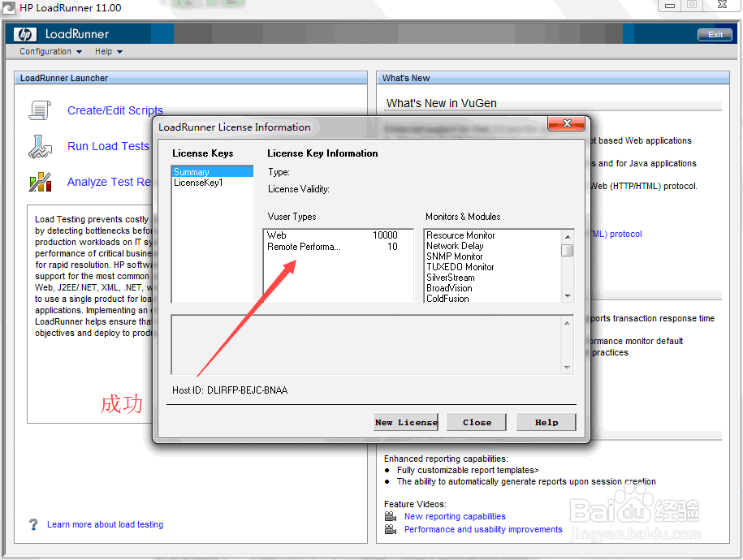Click the Create/Edit Scripts scroll icon
The width and height of the screenshot is (743, 560).
pos(40,110)
